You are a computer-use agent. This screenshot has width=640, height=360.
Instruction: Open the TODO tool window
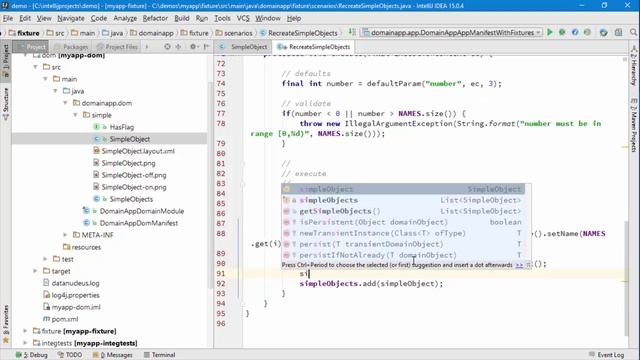[70, 355]
